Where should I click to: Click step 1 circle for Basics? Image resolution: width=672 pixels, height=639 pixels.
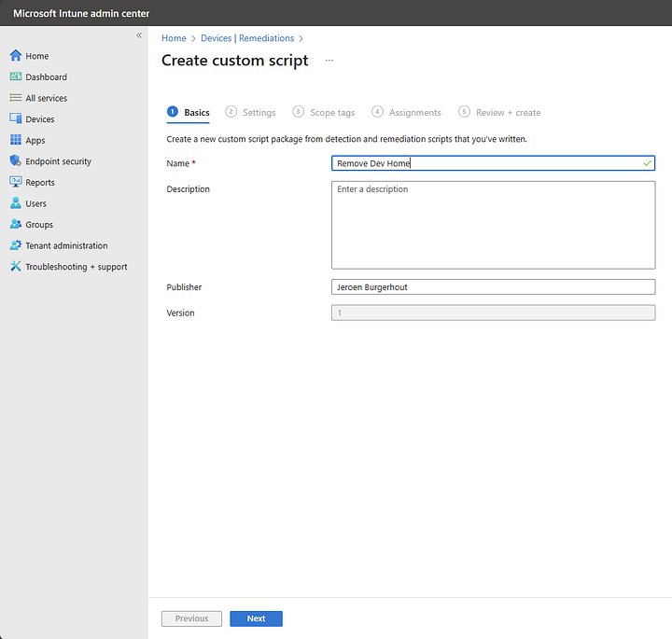(173, 112)
